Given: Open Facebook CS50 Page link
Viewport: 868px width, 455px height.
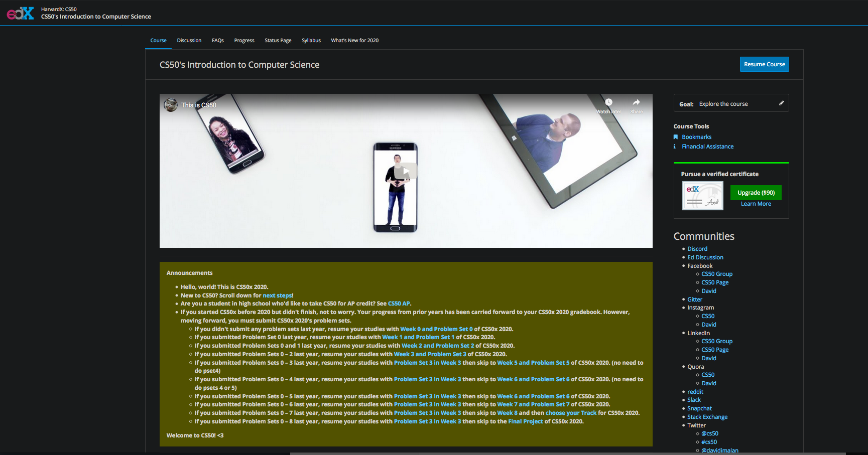Looking at the screenshot, I should [x=715, y=282].
